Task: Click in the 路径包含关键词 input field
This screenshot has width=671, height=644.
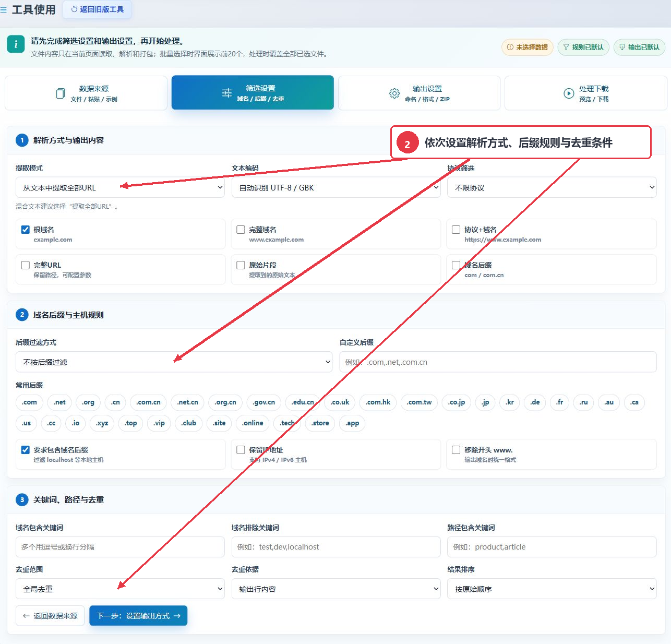Action: click(552, 547)
